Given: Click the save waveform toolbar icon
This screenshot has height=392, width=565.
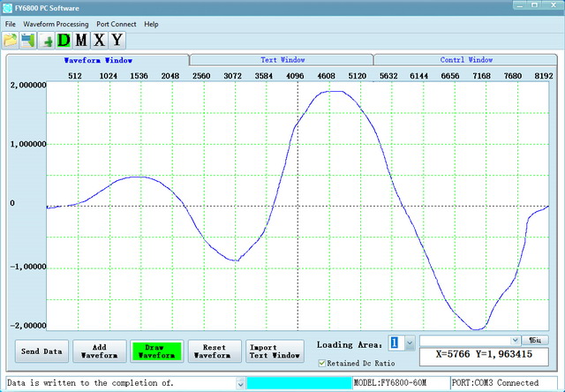Looking at the screenshot, I should pos(27,40).
